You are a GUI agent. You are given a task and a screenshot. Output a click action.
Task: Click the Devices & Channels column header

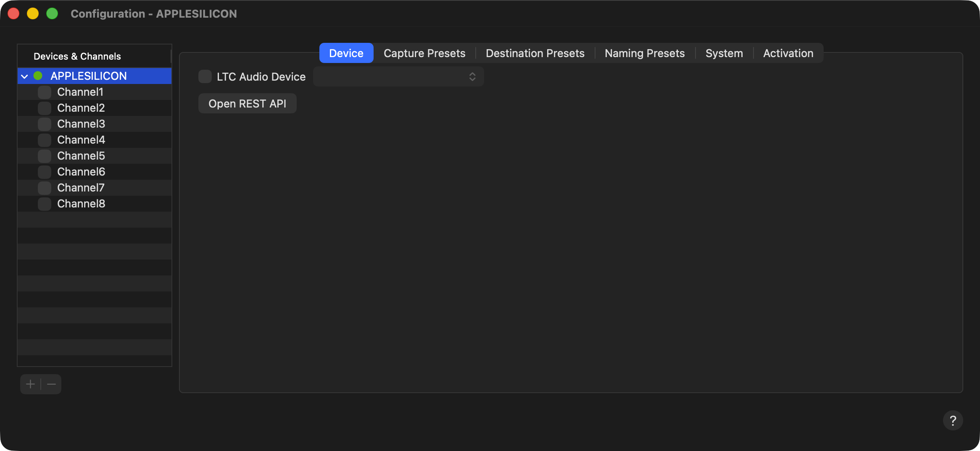click(x=94, y=56)
